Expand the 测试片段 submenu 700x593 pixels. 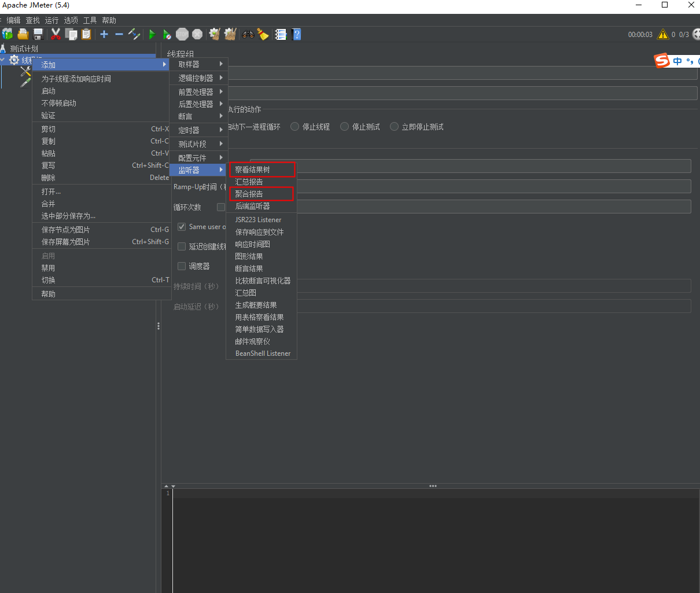coord(198,143)
